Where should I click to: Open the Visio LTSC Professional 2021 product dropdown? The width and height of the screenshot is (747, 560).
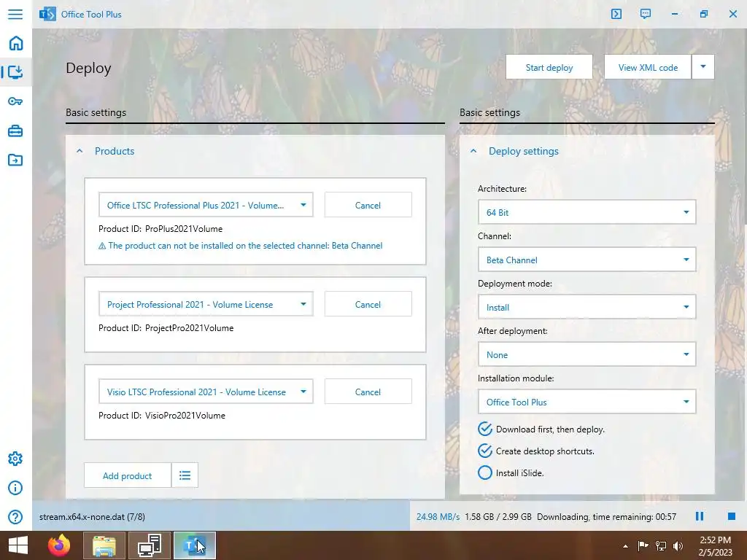click(206, 392)
